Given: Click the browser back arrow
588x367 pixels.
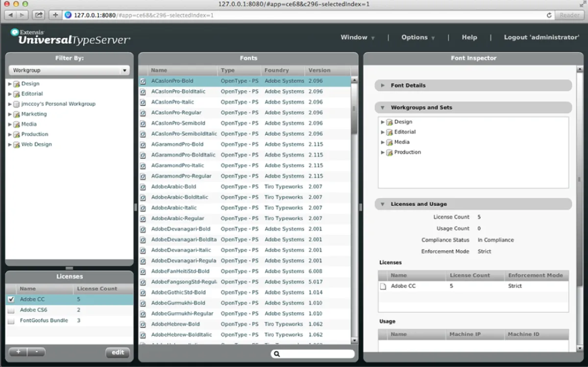Looking at the screenshot, I should (11, 15).
